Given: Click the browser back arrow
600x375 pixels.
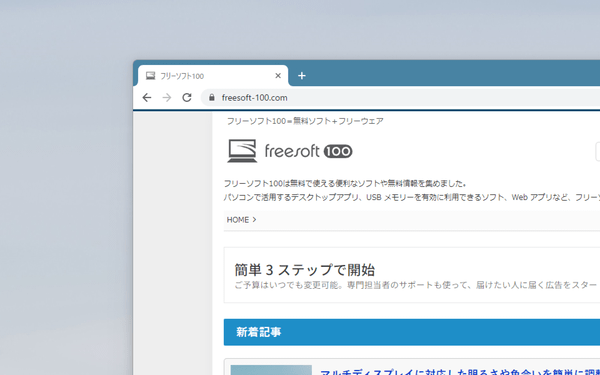Looking at the screenshot, I should 147,98.
